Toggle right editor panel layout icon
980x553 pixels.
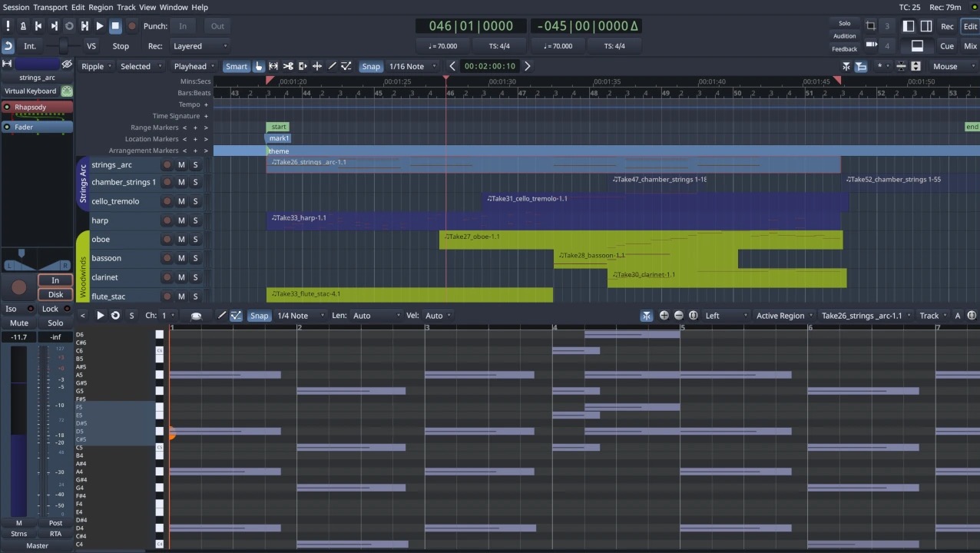pos(926,26)
